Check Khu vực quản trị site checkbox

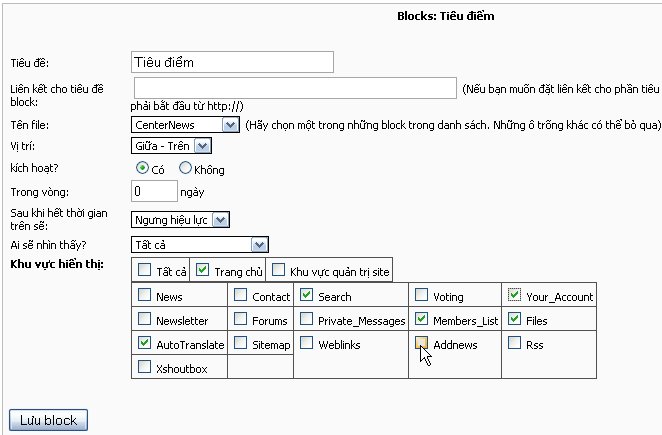point(278,269)
